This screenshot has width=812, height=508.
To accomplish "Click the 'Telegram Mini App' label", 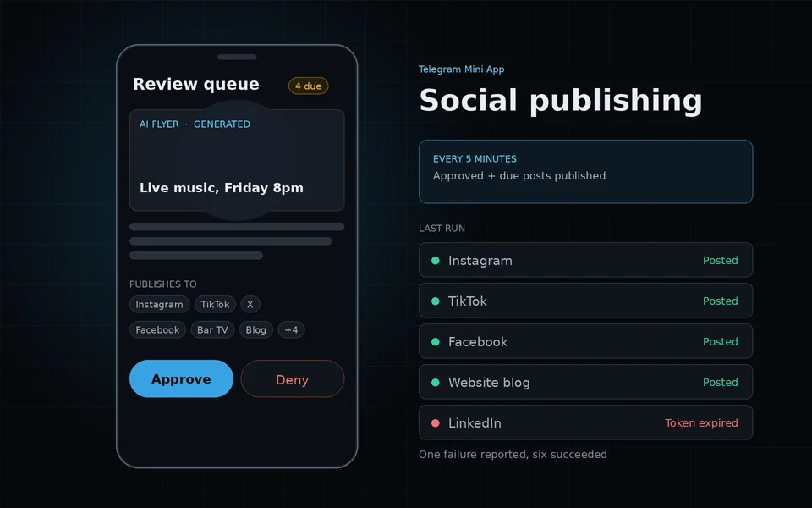I will 462,69.
